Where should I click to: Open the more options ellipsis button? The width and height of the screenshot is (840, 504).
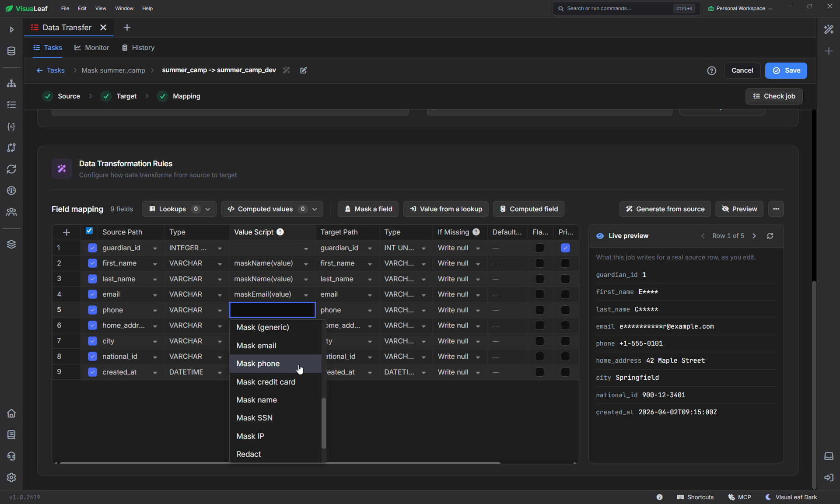(x=776, y=209)
